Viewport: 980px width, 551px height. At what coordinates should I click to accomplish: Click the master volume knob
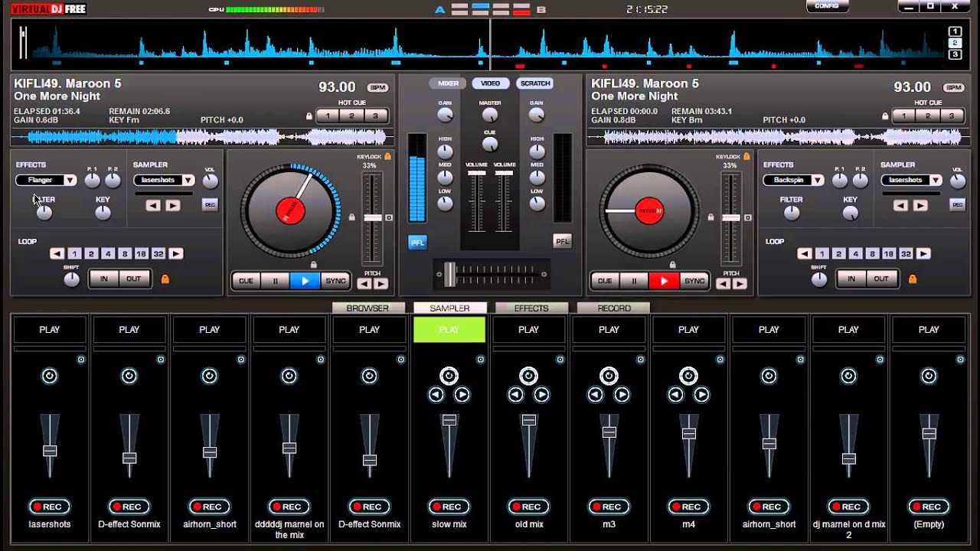[x=490, y=116]
